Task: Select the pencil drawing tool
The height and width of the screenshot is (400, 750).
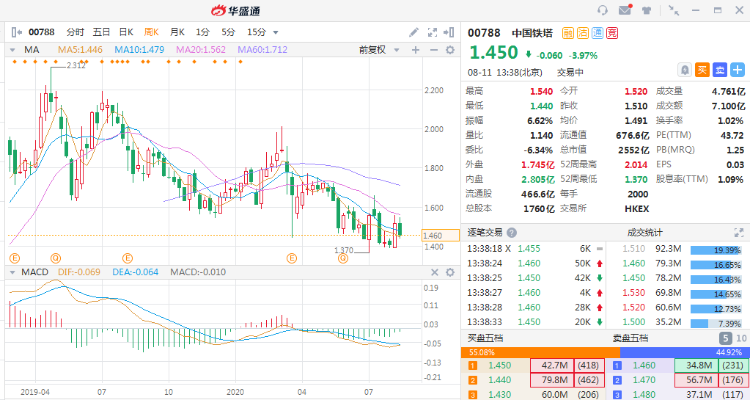Action: pos(414,32)
